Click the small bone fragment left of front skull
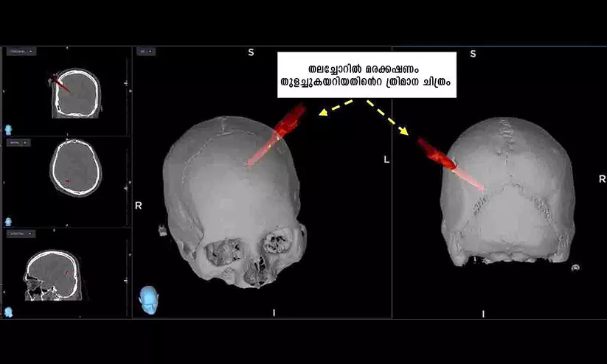Image resolution: width=607 pixels, height=364 pixels. [x=162, y=231]
